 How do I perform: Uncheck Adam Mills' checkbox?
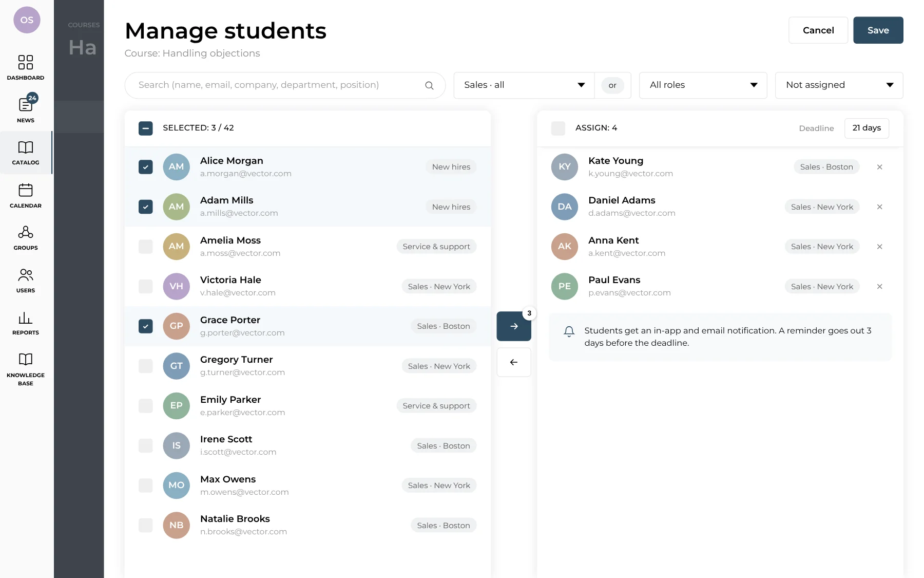146,207
